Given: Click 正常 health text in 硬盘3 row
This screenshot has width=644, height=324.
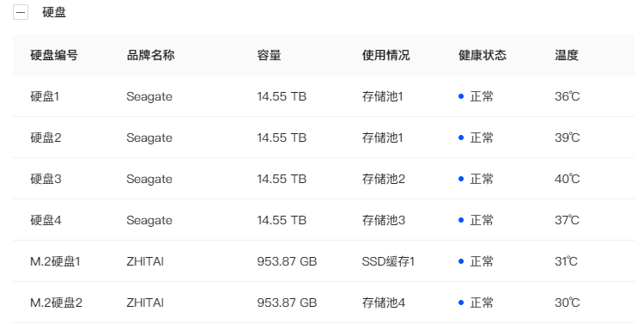Looking at the screenshot, I should [x=482, y=179].
